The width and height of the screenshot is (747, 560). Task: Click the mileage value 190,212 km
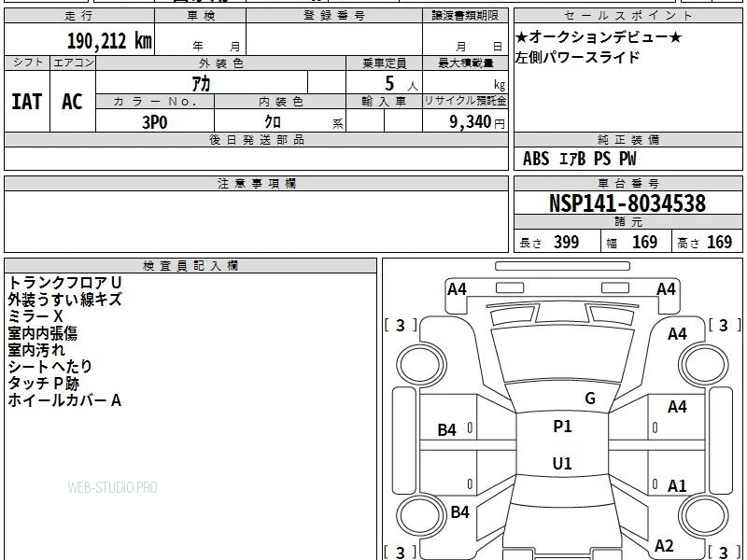click(109, 41)
